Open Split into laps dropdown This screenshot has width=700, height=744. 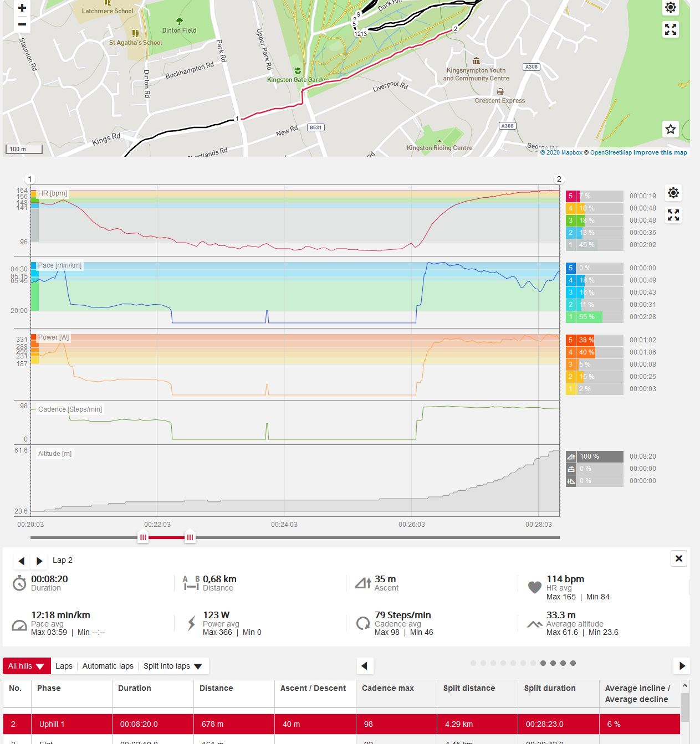tap(172, 666)
